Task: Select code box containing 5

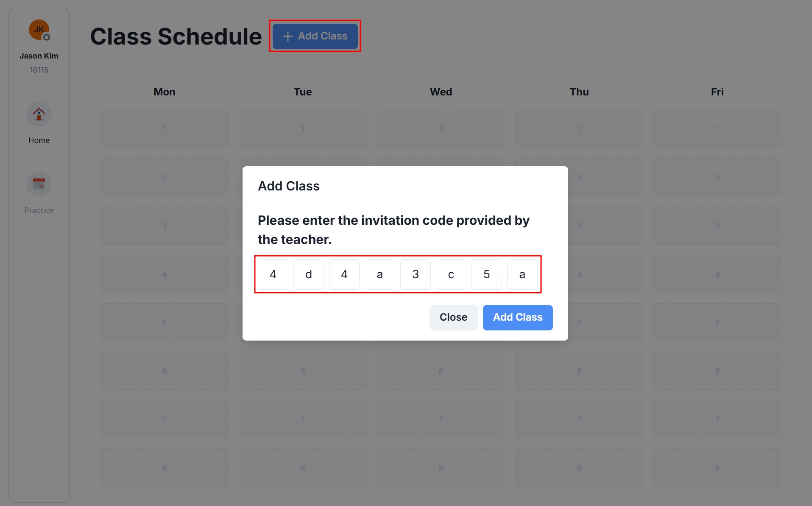Action: click(x=487, y=274)
